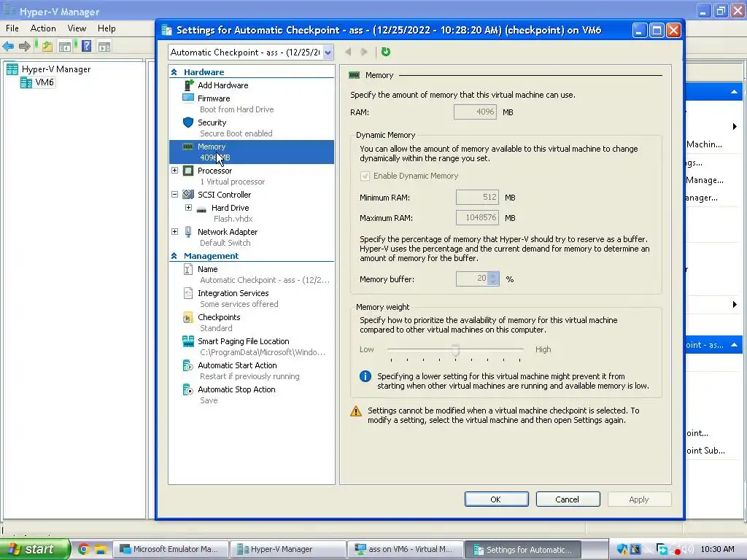Collapse the SCSI Controller node

coord(175,194)
